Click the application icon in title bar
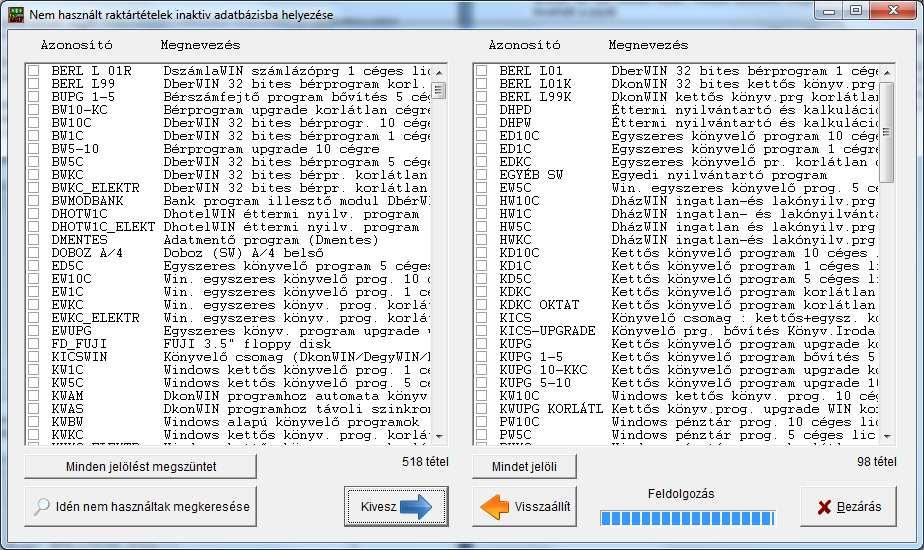Screen dimensions: 924x550 [16, 15]
